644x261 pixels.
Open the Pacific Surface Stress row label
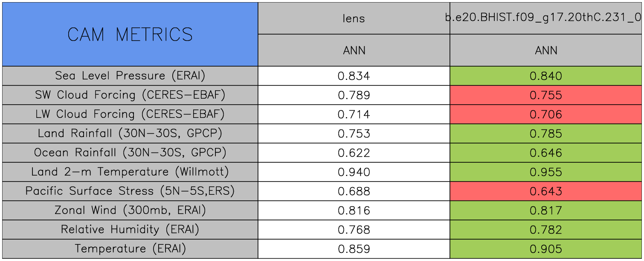coord(130,191)
